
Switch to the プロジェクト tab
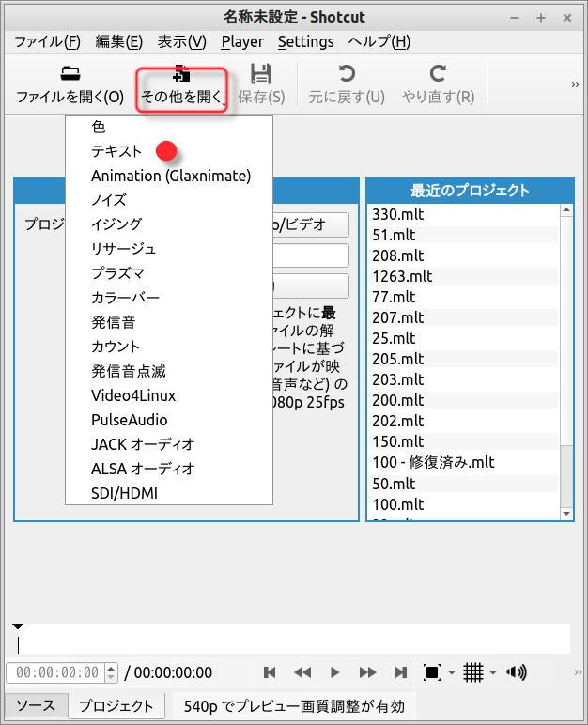tap(116, 706)
